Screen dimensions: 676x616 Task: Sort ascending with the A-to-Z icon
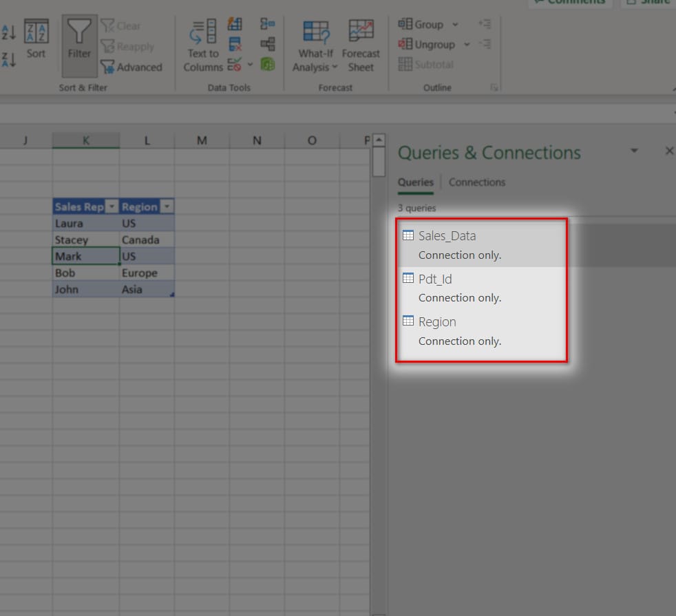point(9,32)
